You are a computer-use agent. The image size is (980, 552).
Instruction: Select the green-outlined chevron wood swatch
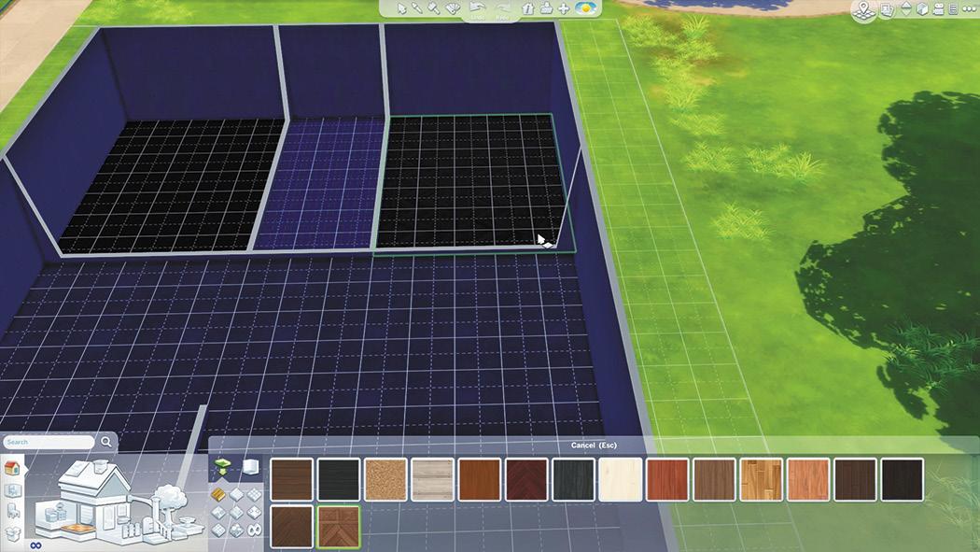pyautogui.click(x=339, y=527)
